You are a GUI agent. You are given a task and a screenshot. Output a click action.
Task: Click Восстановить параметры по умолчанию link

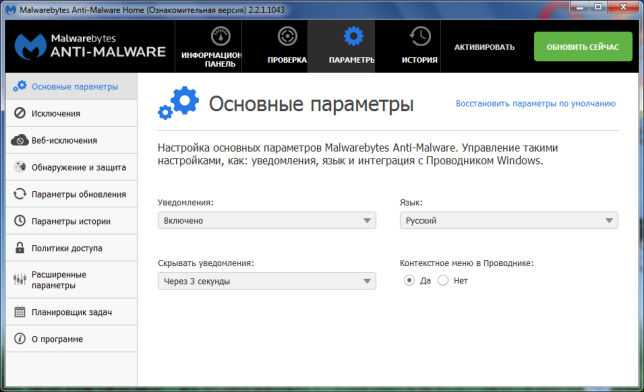click(x=536, y=104)
